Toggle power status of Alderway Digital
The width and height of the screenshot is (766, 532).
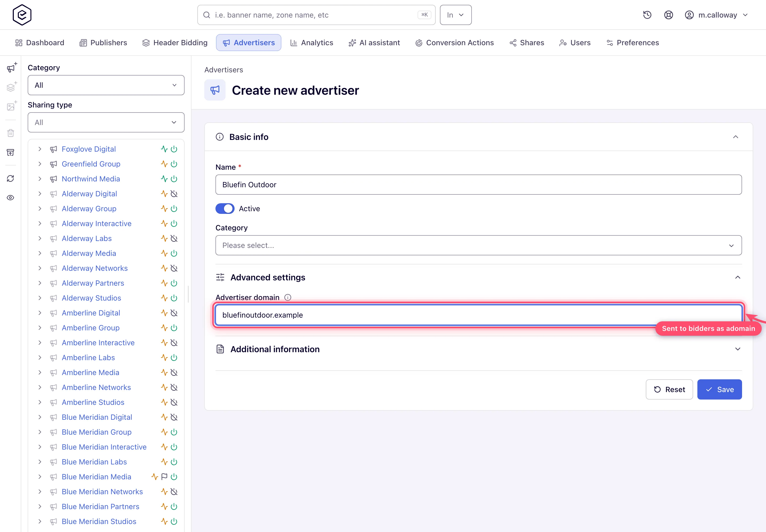click(174, 194)
